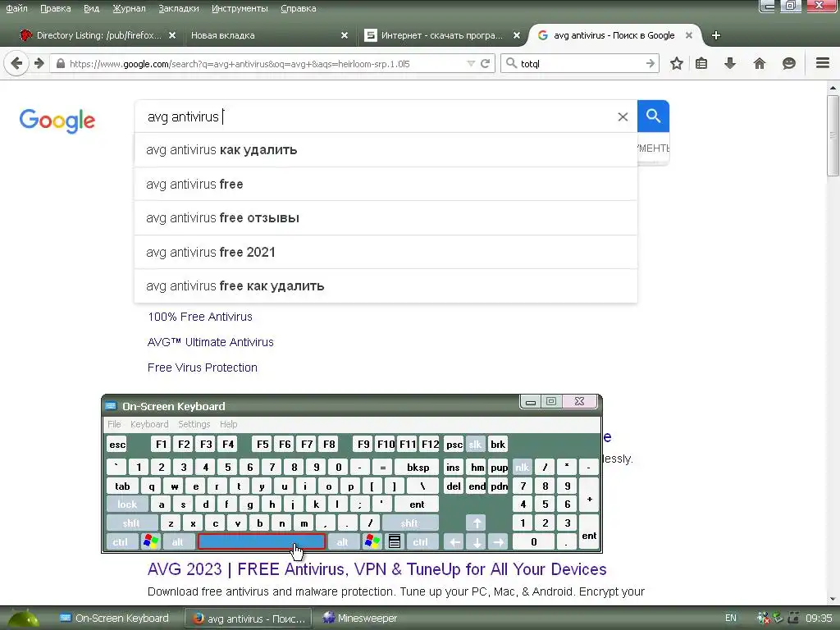Close the Интернет - скачать програ tab
Screen dimensions: 840x630
pos(517,35)
